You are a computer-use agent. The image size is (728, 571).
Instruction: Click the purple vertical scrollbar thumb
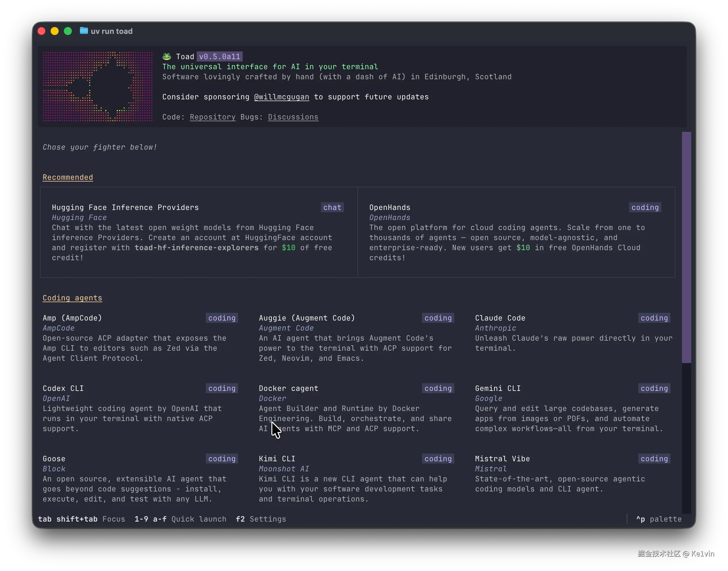(686, 247)
